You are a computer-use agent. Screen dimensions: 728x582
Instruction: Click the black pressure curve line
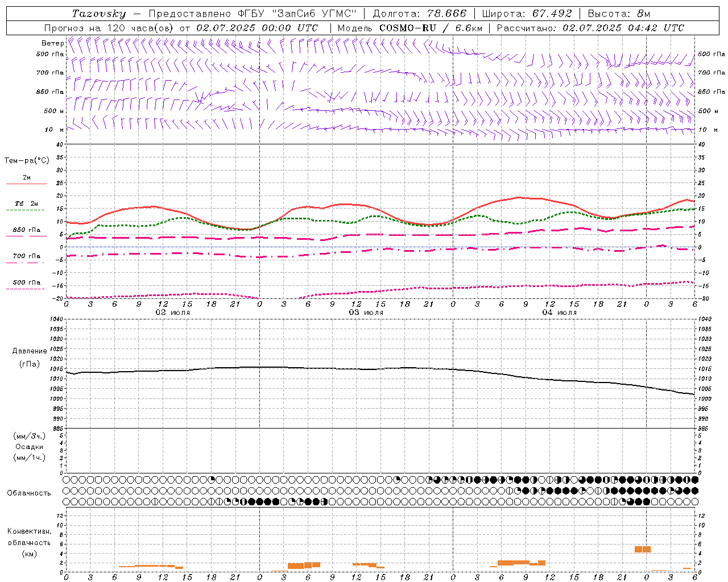[x=380, y=369]
